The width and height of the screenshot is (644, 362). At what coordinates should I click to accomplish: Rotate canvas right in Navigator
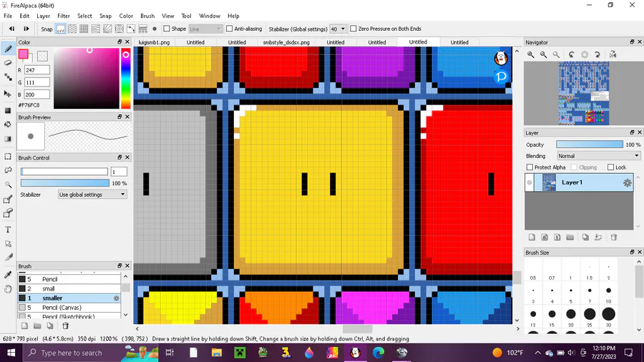pos(597,54)
